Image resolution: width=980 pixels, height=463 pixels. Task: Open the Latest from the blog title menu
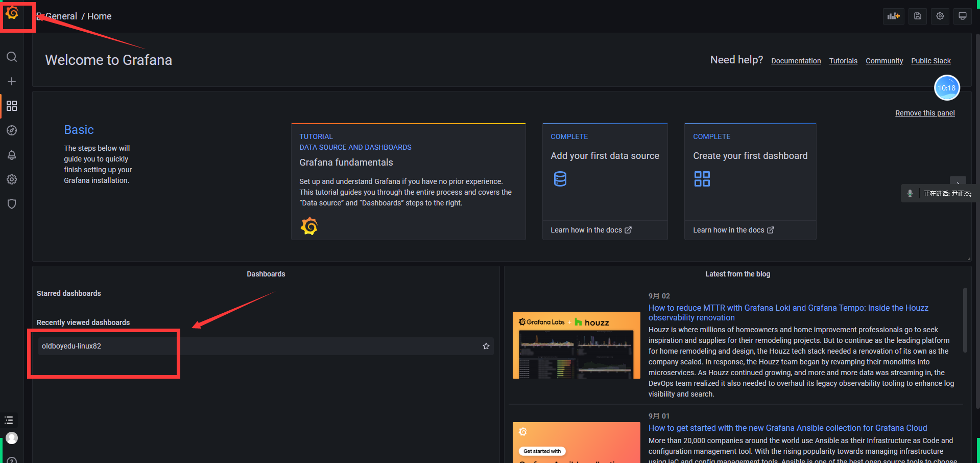tap(738, 274)
